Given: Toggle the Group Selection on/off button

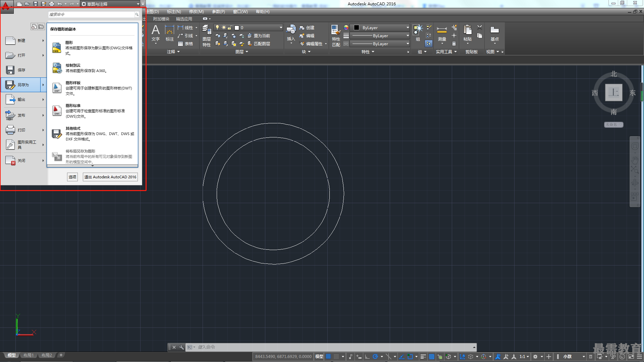Looking at the screenshot, I should click(429, 44).
